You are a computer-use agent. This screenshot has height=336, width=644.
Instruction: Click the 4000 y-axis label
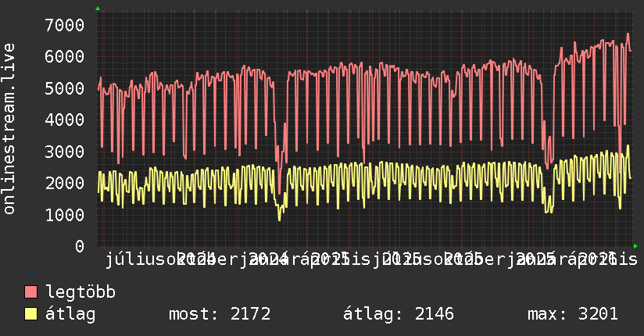tap(65, 120)
